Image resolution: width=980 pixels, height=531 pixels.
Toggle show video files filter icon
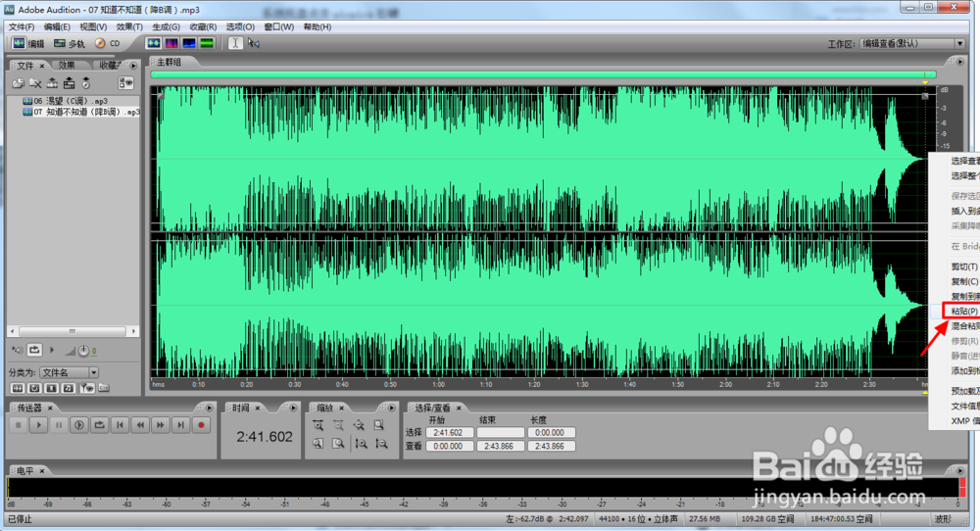[51, 388]
